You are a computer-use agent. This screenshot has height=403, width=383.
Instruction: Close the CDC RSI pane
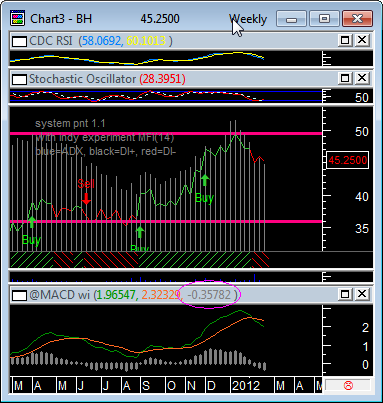coord(362,40)
